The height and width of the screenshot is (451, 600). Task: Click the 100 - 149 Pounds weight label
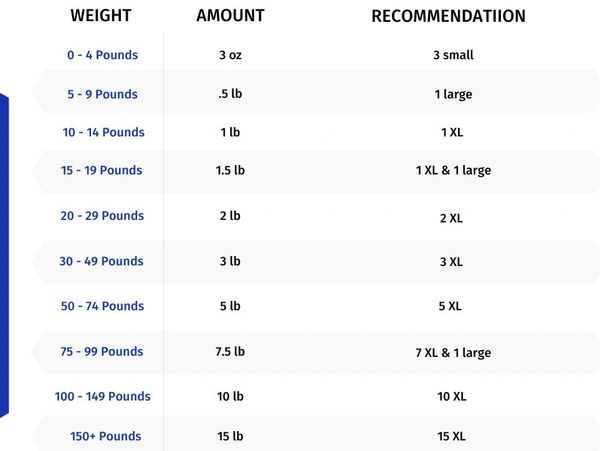point(103,396)
